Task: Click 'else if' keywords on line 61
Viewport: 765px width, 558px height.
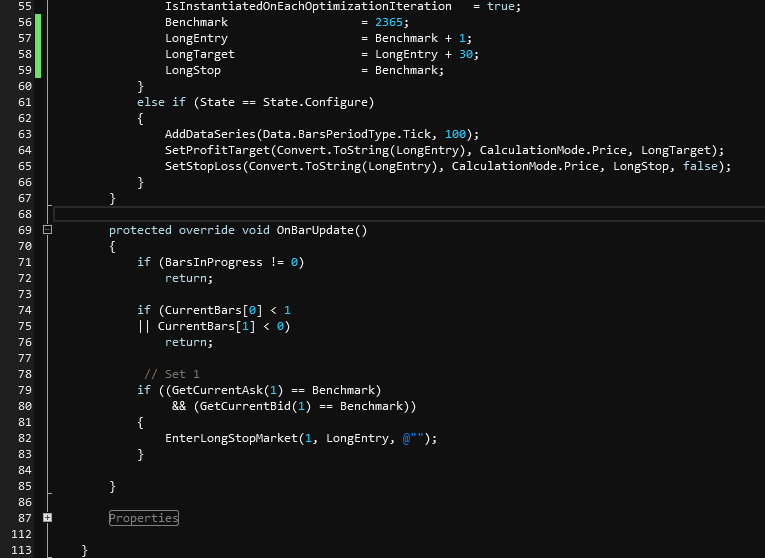Action: click(x=161, y=102)
